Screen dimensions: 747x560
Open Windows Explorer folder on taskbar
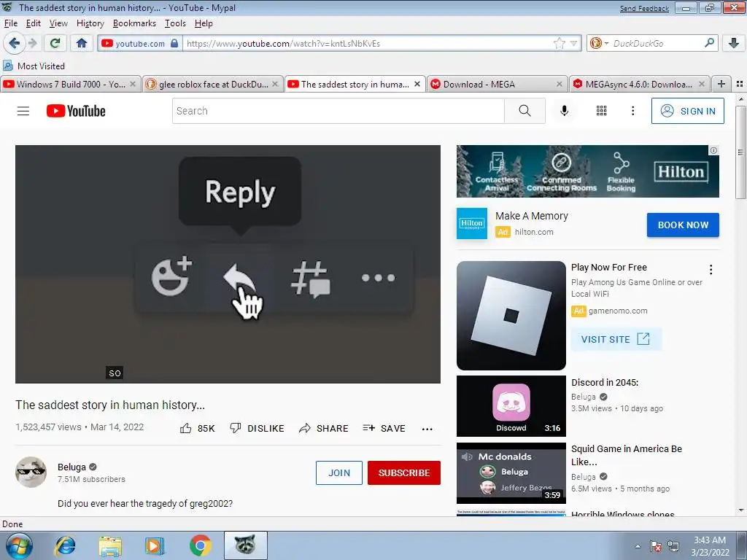tap(111, 545)
